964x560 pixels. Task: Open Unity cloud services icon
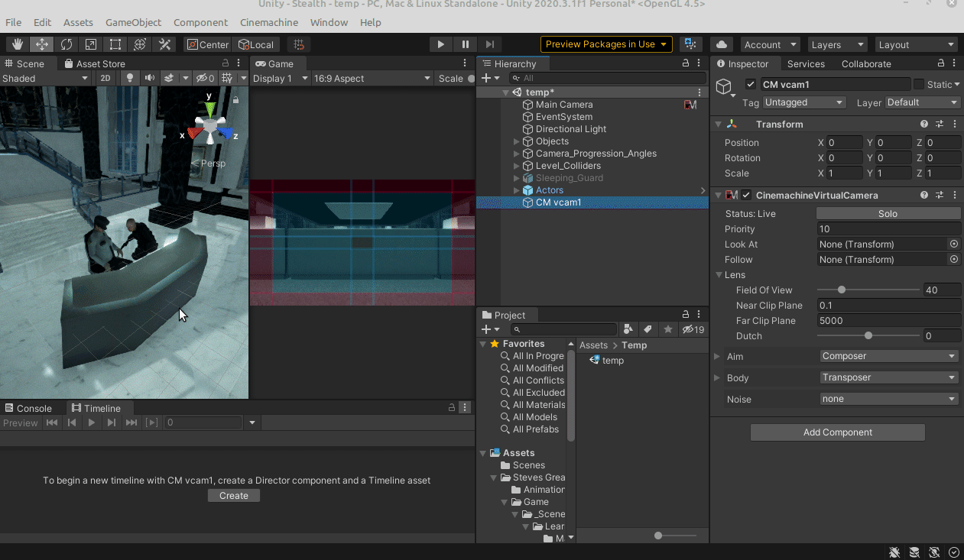(721, 44)
